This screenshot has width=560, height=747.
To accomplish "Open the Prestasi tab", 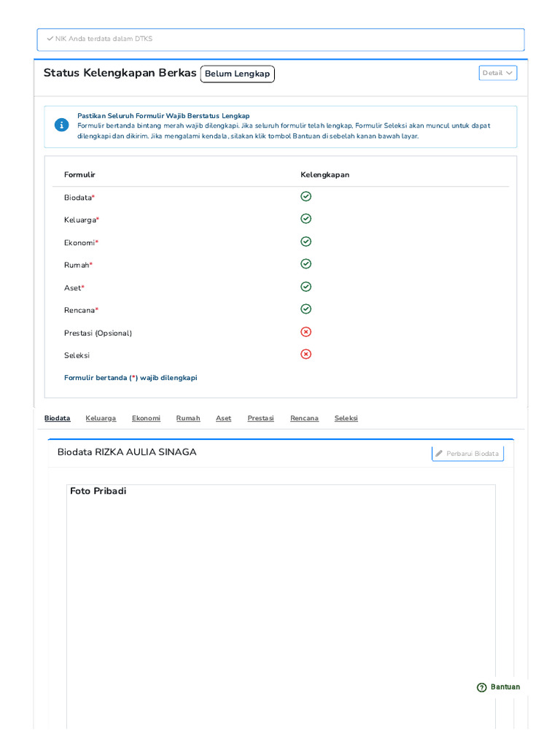I will 260,418.
